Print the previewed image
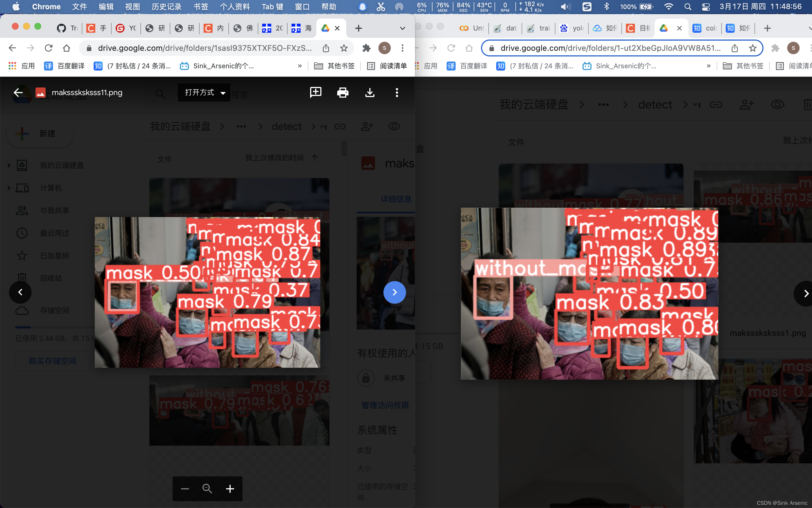The image size is (812, 508). click(343, 92)
